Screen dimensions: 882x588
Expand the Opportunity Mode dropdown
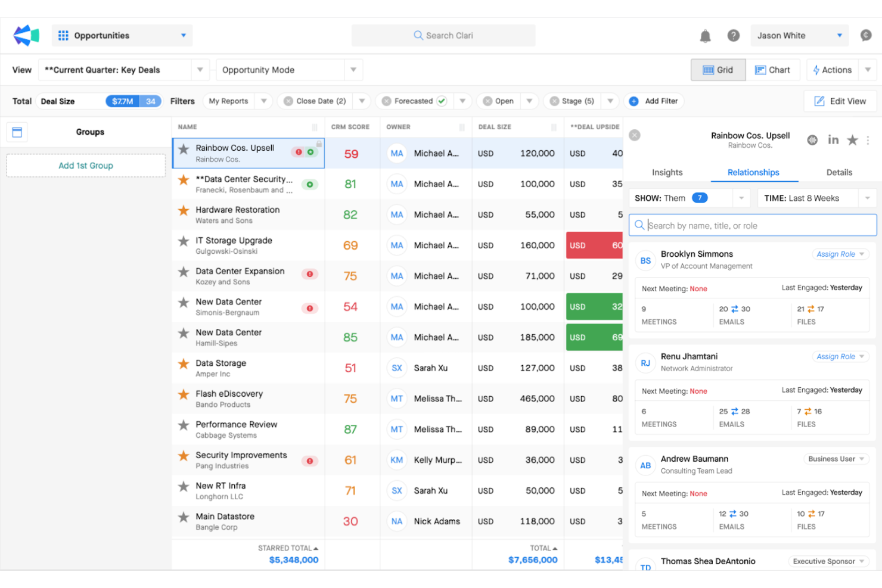coord(353,70)
